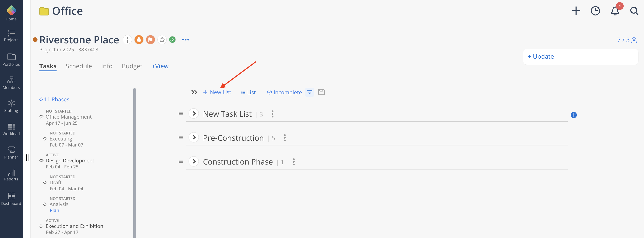
Task: Click the + New List button
Action: (x=217, y=92)
